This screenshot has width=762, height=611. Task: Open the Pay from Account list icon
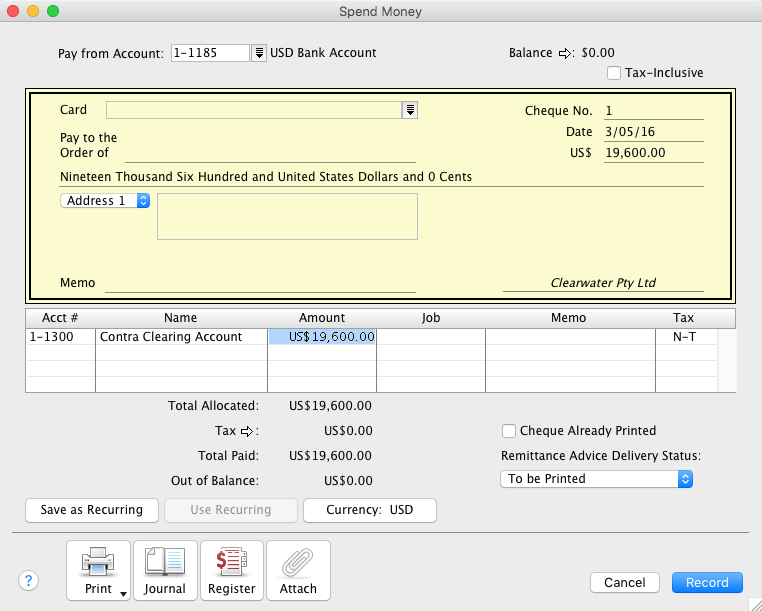(259, 53)
